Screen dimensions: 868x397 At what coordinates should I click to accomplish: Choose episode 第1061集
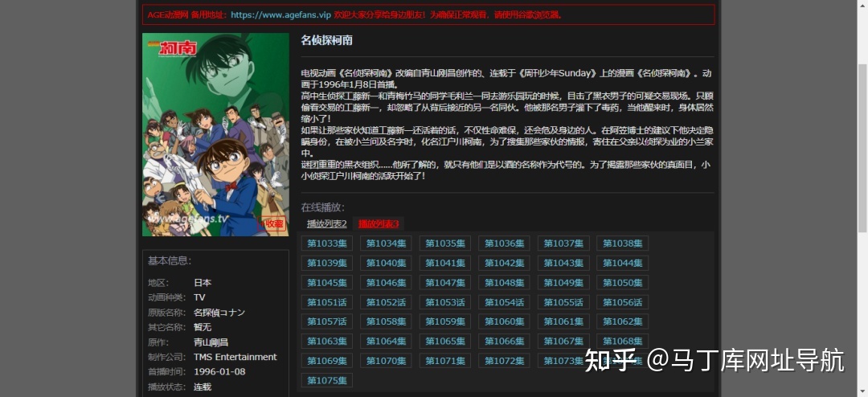pyautogui.click(x=563, y=321)
